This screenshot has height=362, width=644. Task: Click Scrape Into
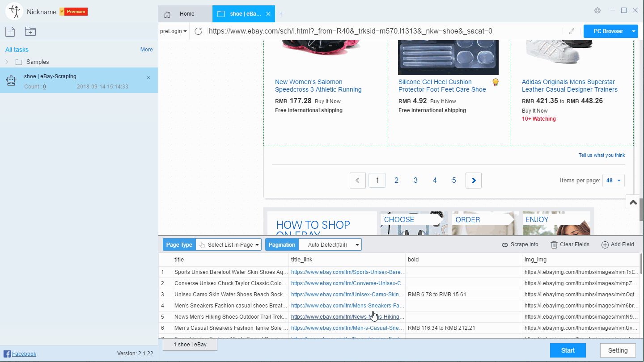click(x=520, y=244)
